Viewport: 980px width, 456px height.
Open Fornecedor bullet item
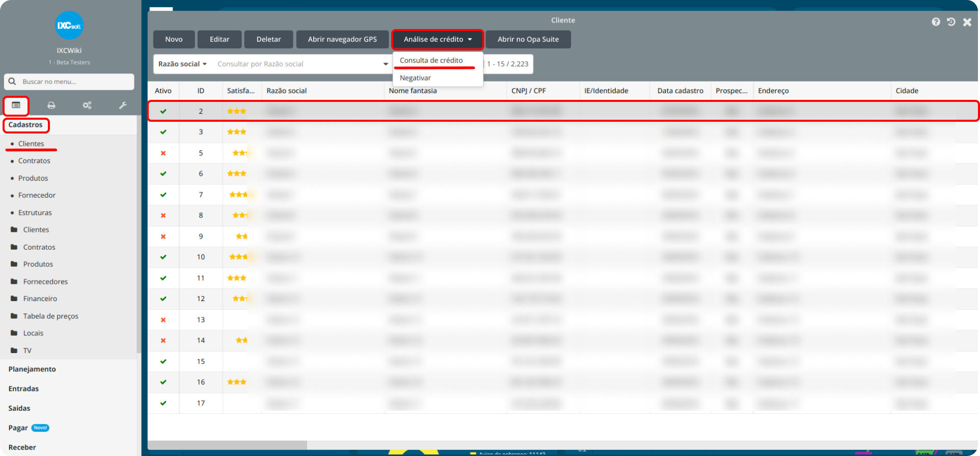coord(37,195)
